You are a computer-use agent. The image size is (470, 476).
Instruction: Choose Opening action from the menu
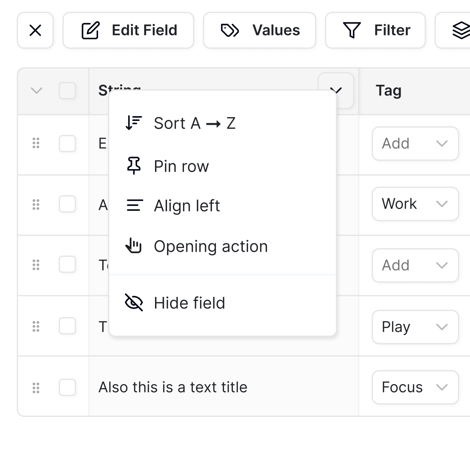pos(211,246)
